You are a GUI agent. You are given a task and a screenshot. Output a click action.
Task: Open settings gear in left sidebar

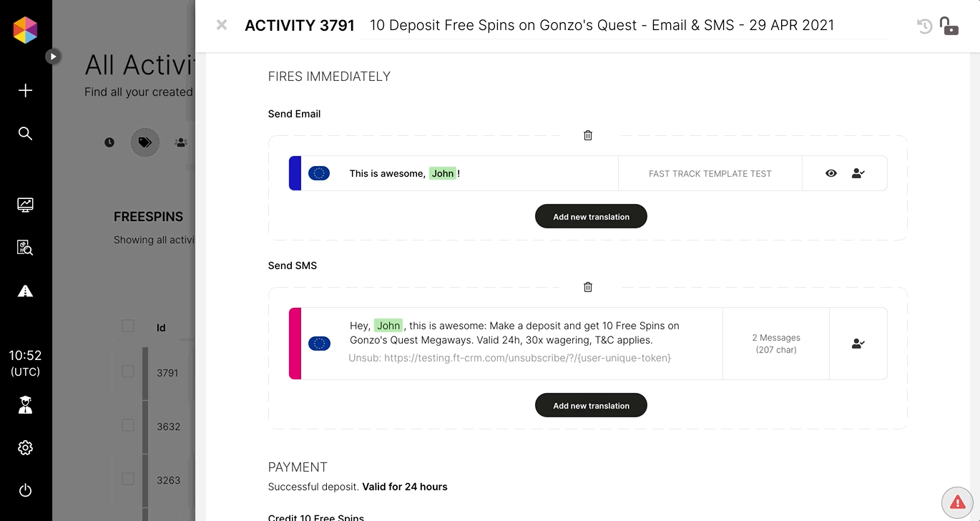[25, 448]
